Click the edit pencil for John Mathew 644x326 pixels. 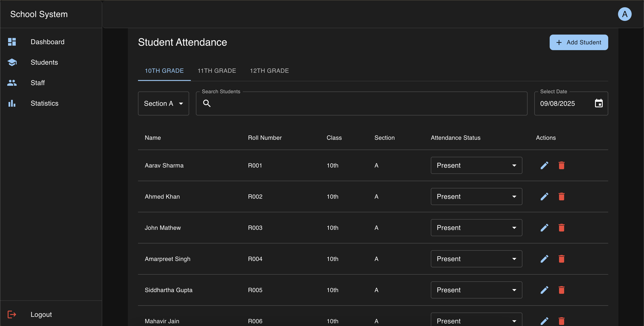tap(544, 228)
